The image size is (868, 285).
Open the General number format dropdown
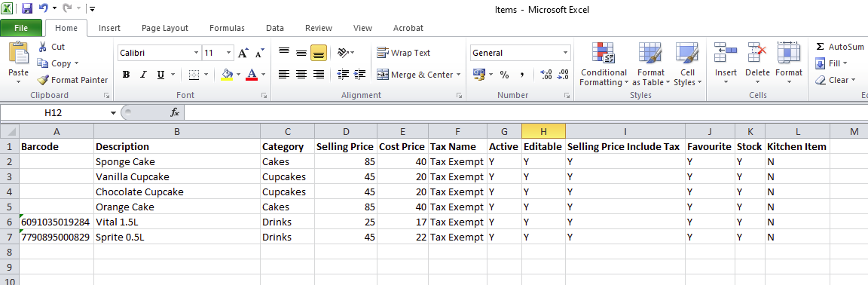[566, 54]
